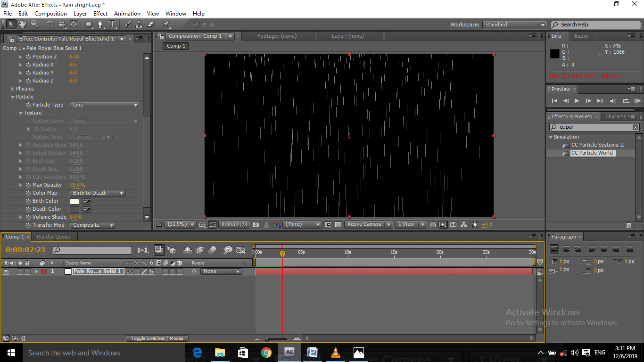Viewport: 644px width, 362px height.
Task: Toggle Draft 3D in the timeline
Action: coord(172,250)
